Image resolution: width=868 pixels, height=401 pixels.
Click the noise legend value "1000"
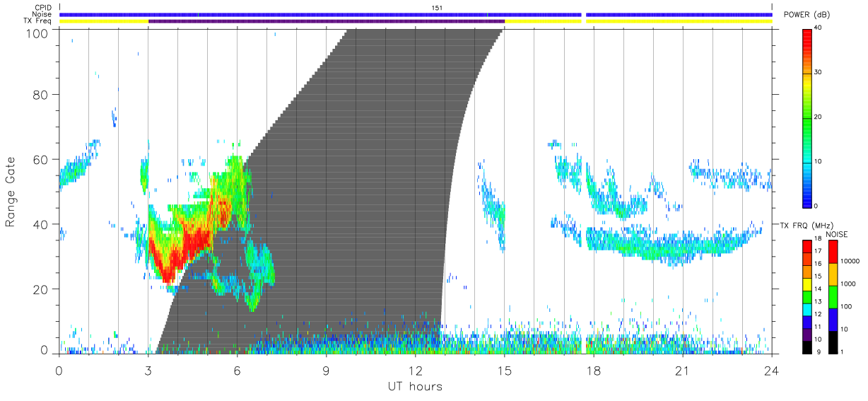tap(847, 283)
